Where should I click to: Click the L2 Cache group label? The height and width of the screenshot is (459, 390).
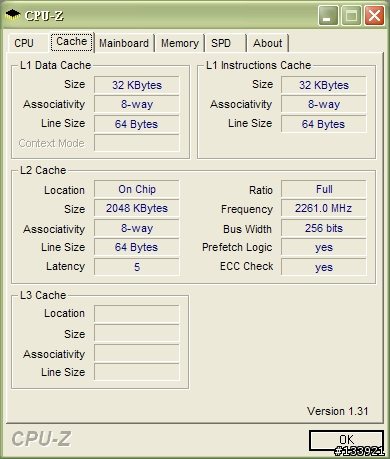pyautogui.click(x=43, y=170)
